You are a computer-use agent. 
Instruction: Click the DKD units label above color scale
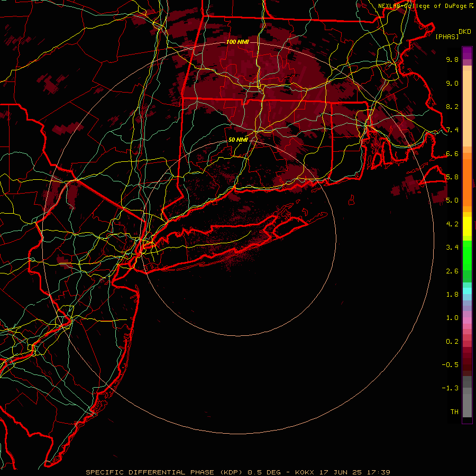point(465,32)
